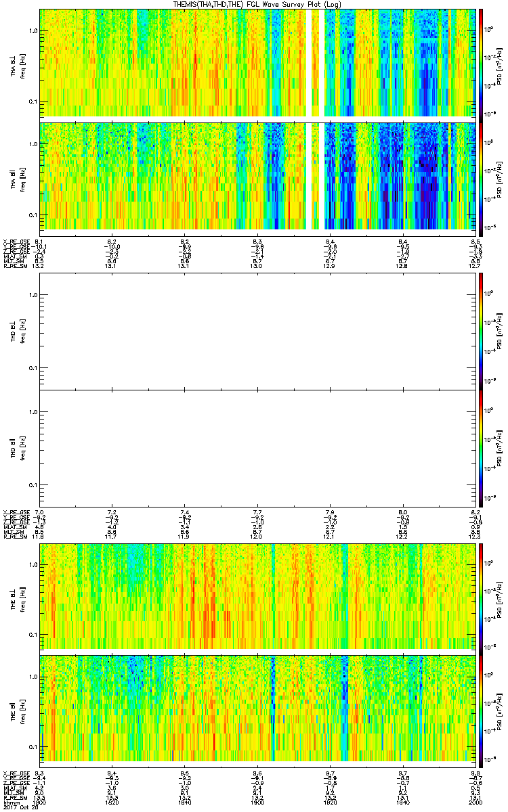The width and height of the screenshot is (508, 812).
Task: Click the color bar beside THD B-parallel panel
Action: click(481, 448)
